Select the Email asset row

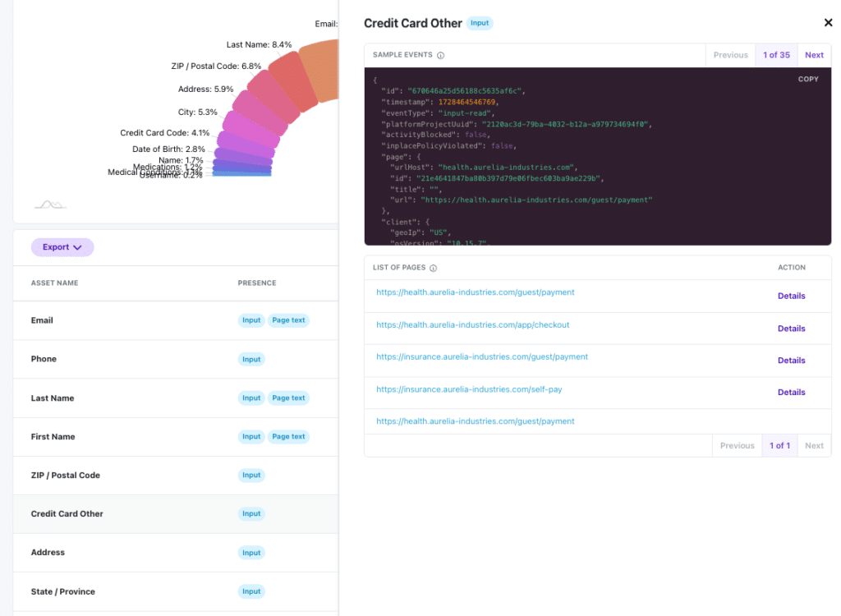(x=176, y=320)
